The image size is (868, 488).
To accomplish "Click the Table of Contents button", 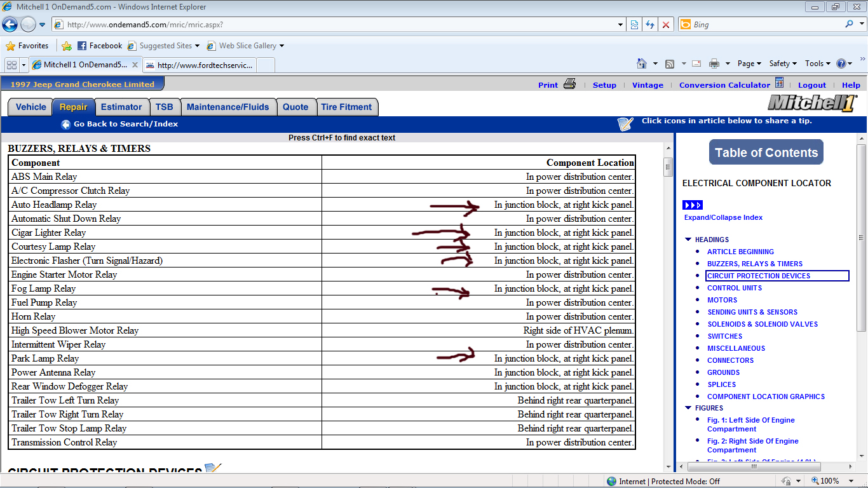I will coord(766,152).
